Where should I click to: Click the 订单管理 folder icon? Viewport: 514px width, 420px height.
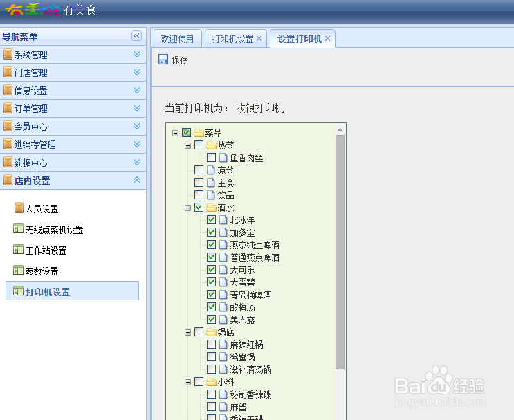point(8,109)
